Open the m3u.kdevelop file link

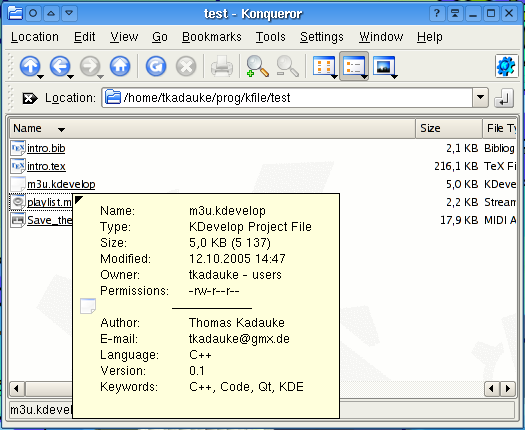click(x=61, y=185)
